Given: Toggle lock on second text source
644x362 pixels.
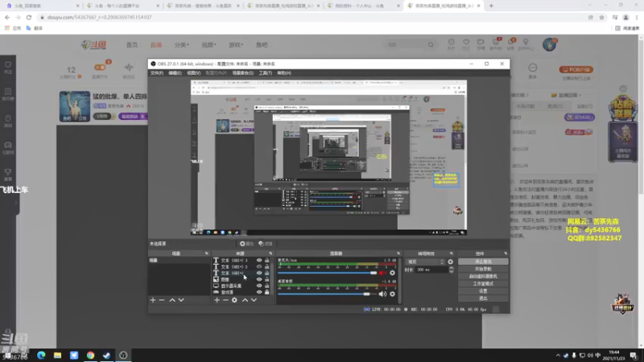Looking at the screenshot, I should pyautogui.click(x=267, y=266).
